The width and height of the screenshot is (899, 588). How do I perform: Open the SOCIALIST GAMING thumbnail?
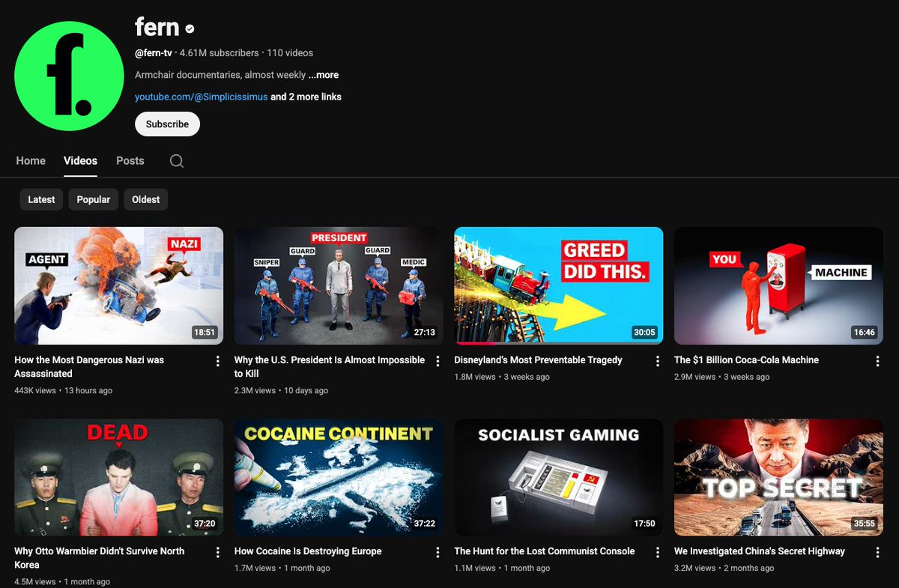(559, 477)
